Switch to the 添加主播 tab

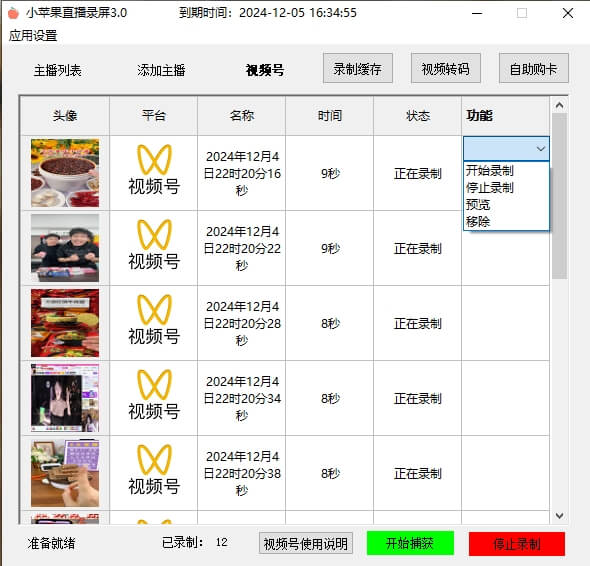(161, 70)
